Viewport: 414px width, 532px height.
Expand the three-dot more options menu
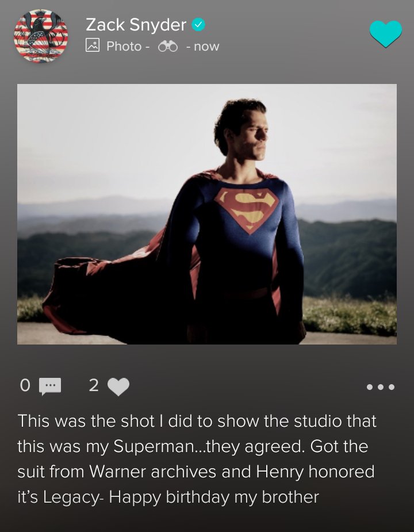point(381,387)
